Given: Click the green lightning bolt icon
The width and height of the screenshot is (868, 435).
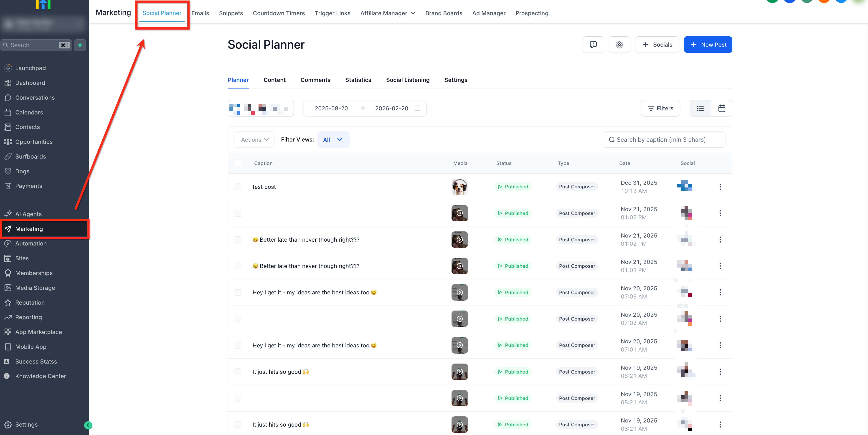Looking at the screenshot, I should point(80,45).
